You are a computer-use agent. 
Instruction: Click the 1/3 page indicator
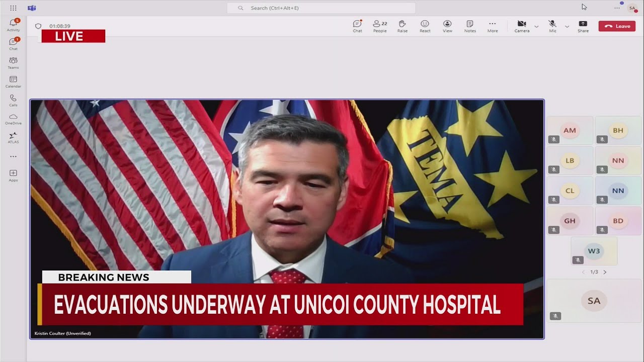tap(594, 272)
